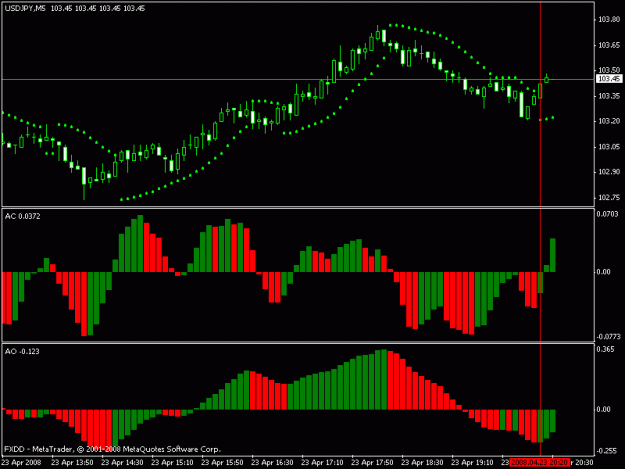Click the 23 Apr 13:50 time label

point(72,463)
